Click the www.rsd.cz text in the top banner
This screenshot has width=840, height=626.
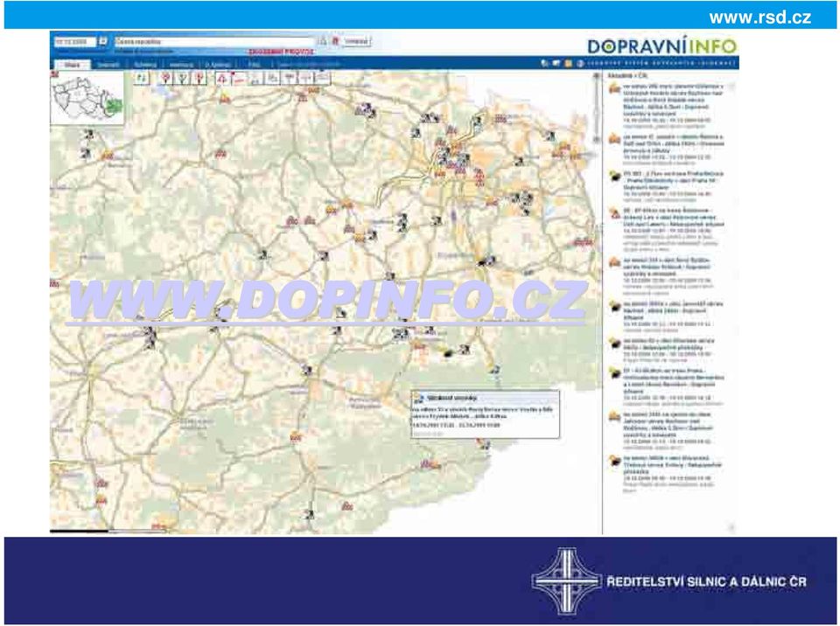click(759, 17)
